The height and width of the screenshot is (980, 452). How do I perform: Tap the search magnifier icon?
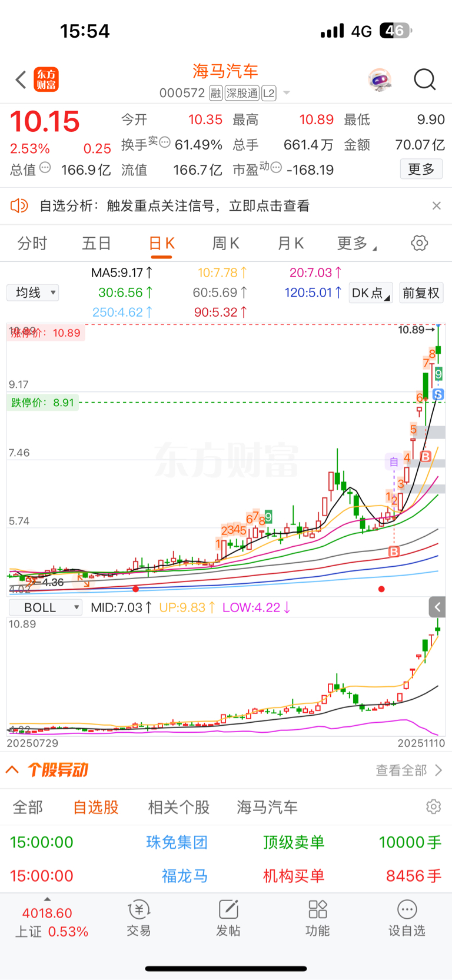[424, 79]
